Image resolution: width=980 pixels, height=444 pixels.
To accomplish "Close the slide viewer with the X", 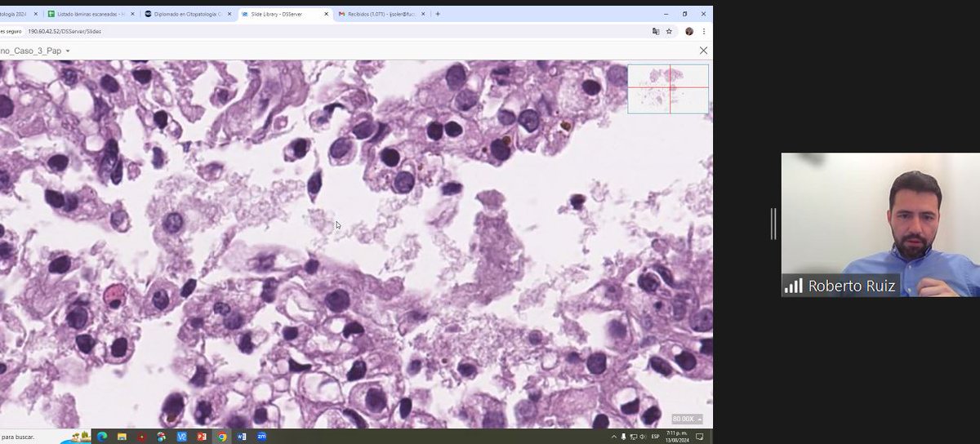I will point(703,51).
